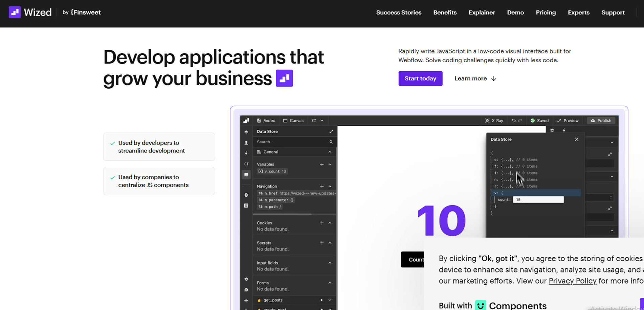Viewport: 644px width, 310px height.
Task: Click the Start today button
Action: pos(420,78)
